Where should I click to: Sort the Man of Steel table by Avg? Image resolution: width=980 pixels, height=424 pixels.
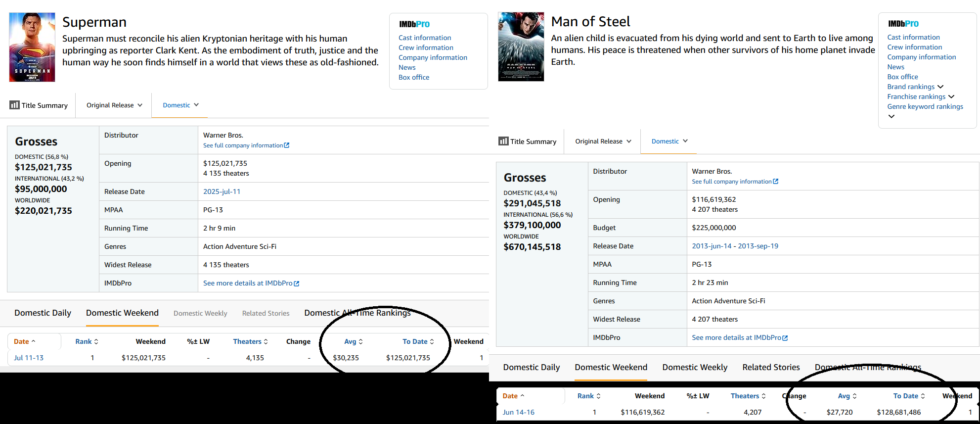point(847,396)
